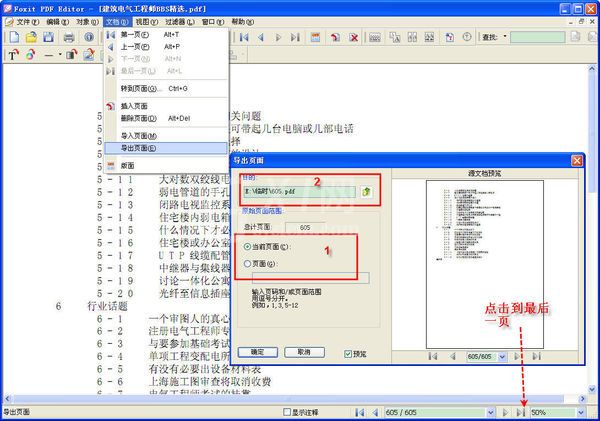Click the page range input field
Viewport: 600px width, 421px height.
[311, 278]
